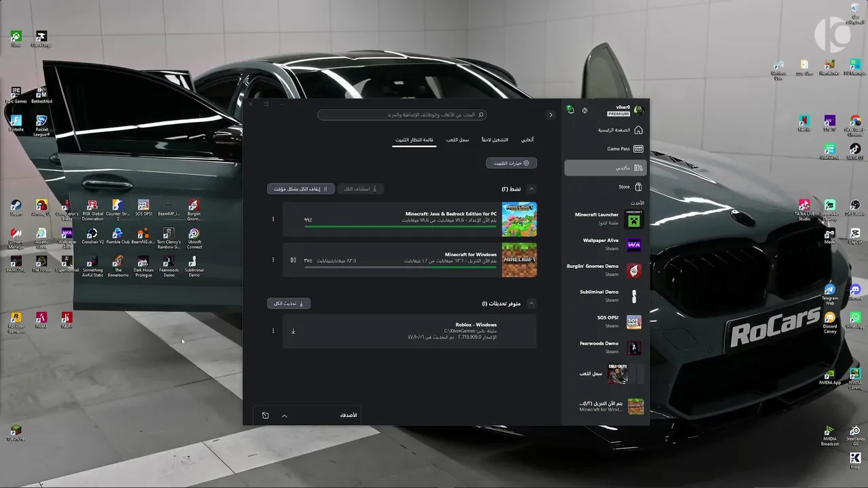Screen dimensions: 868x488
Task: Collapse the Active (نشط) downloads section
Action: (x=532, y=189)
